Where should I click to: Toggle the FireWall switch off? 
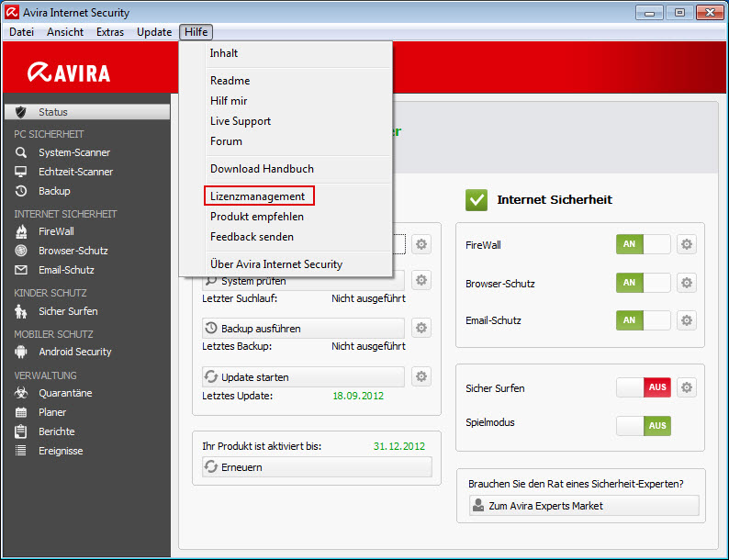[644, 244]
